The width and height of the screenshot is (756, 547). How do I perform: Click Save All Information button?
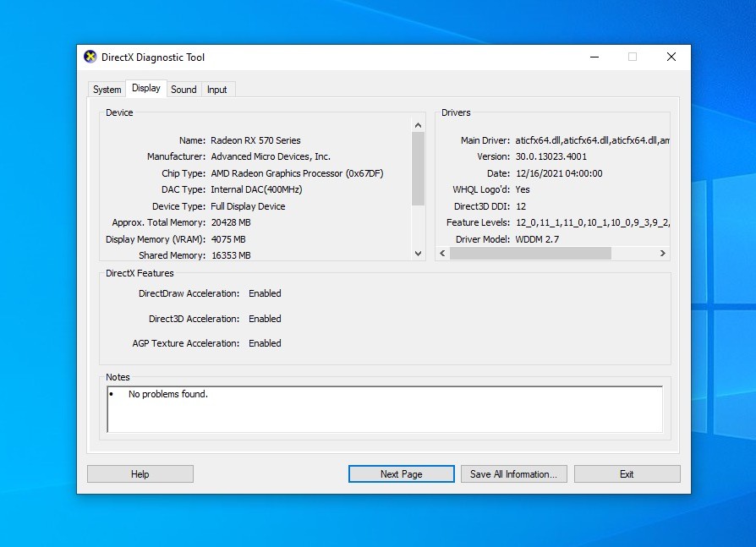[x=513, y=474]
